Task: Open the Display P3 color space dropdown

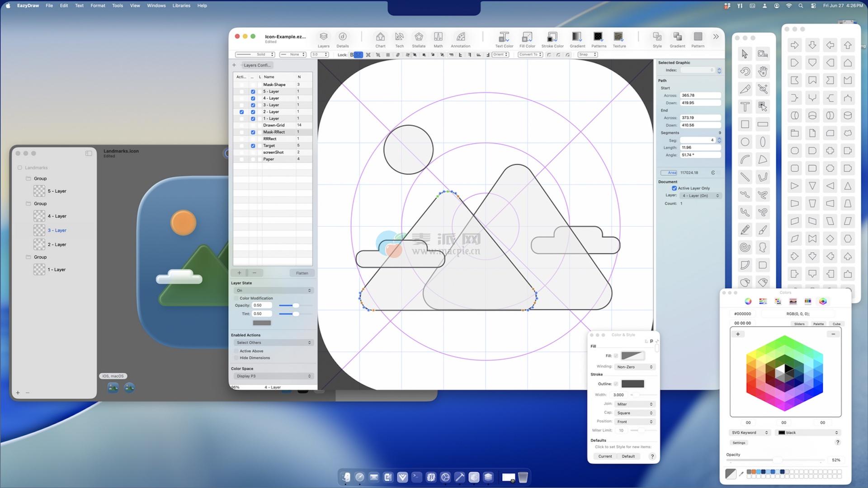Action: pos(273,376)
